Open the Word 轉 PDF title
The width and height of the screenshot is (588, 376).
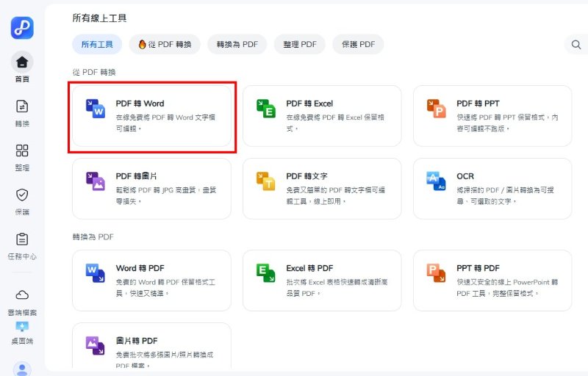(140, 268)
